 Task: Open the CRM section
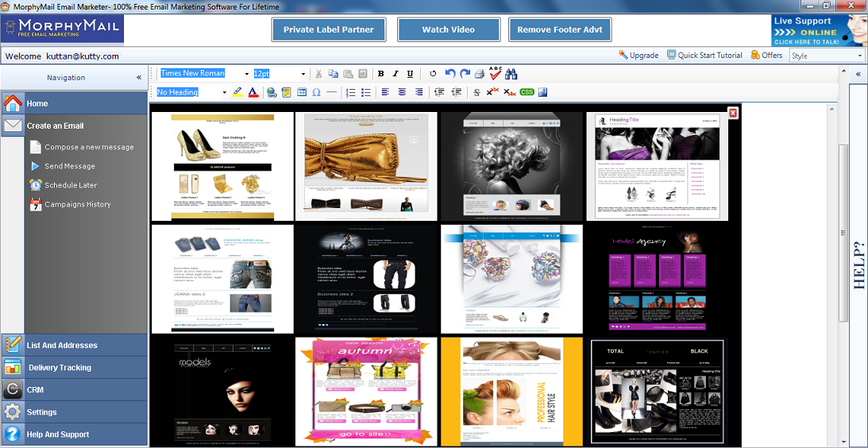coord(74,390)
